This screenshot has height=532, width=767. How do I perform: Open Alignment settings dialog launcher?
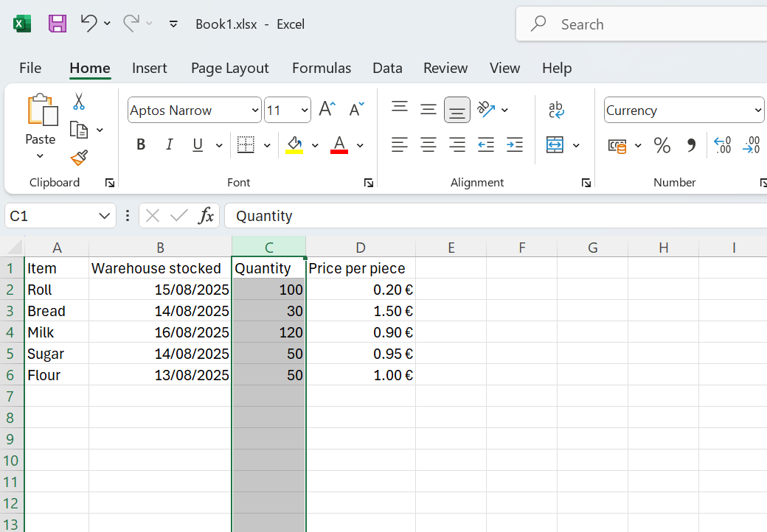point(586,183)
